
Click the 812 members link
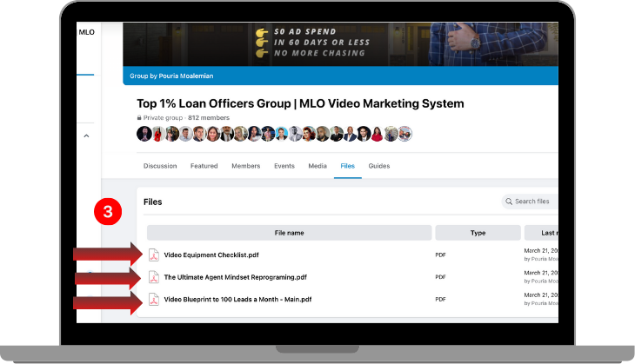click(209, 117)
